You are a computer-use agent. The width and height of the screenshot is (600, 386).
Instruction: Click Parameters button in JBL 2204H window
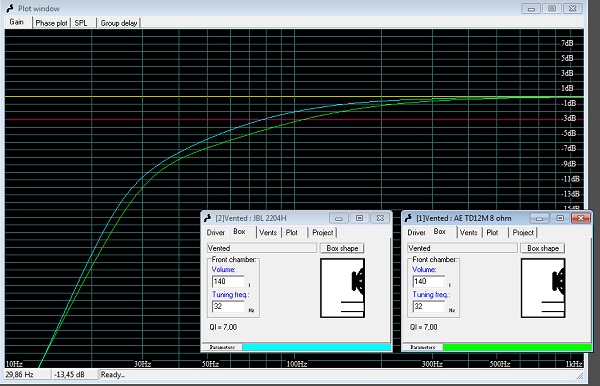coord(222,347)
